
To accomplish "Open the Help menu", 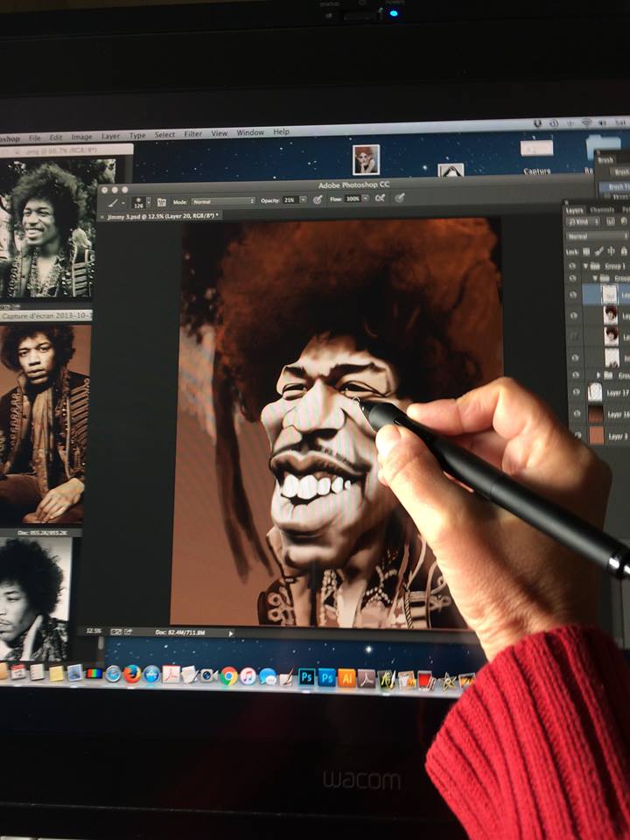I will (x=281, y=132).
